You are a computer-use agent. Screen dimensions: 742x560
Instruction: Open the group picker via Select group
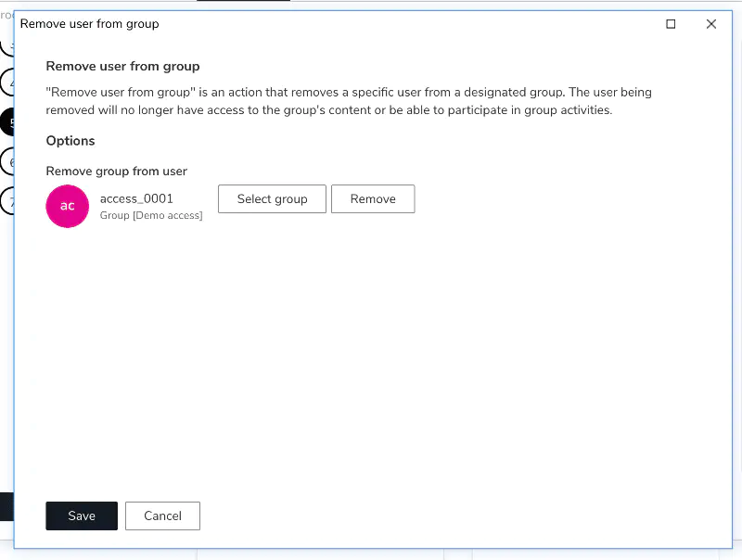click(x=272, y=198)
